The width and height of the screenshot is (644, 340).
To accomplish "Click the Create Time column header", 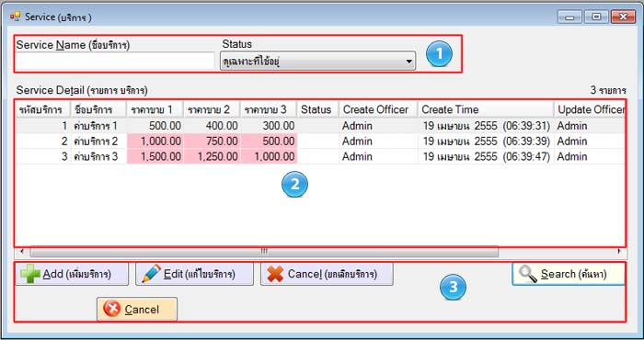I will [x=486, y=109].
